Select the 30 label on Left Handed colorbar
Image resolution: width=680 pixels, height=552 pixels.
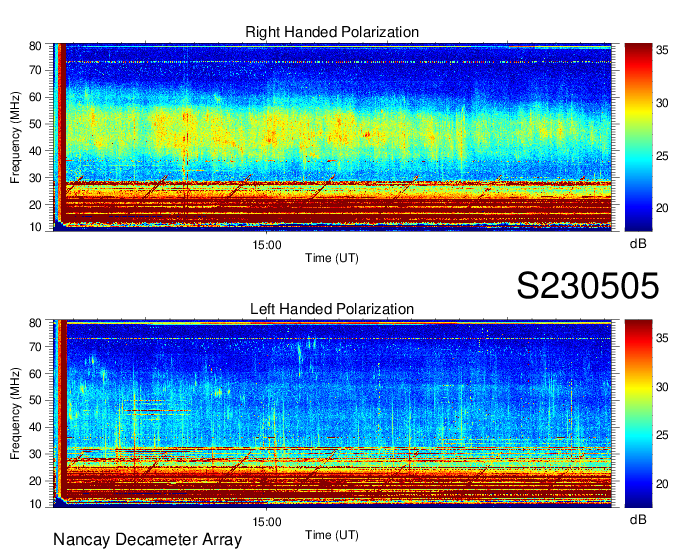[662, 387]
